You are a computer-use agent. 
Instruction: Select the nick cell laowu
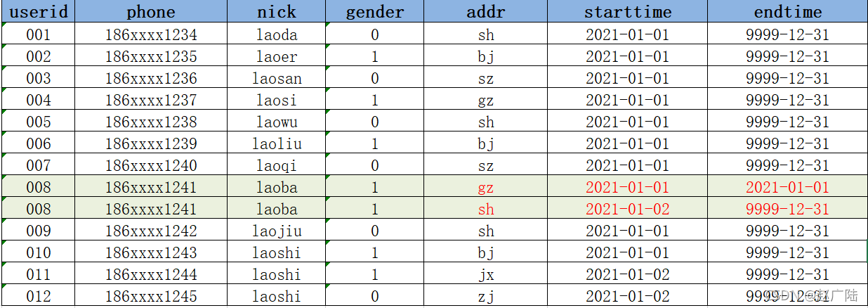[277, 122]
